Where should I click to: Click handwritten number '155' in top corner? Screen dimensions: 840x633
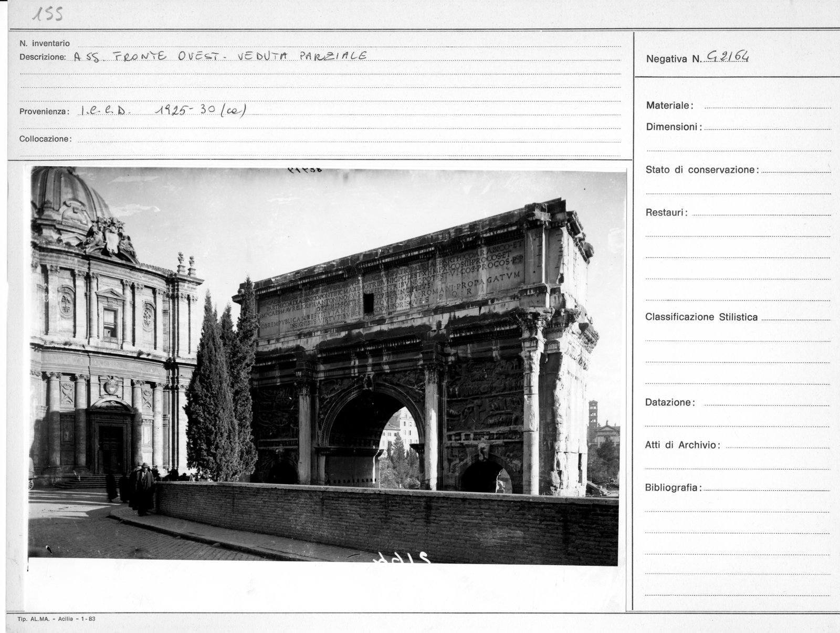(47, 14)
